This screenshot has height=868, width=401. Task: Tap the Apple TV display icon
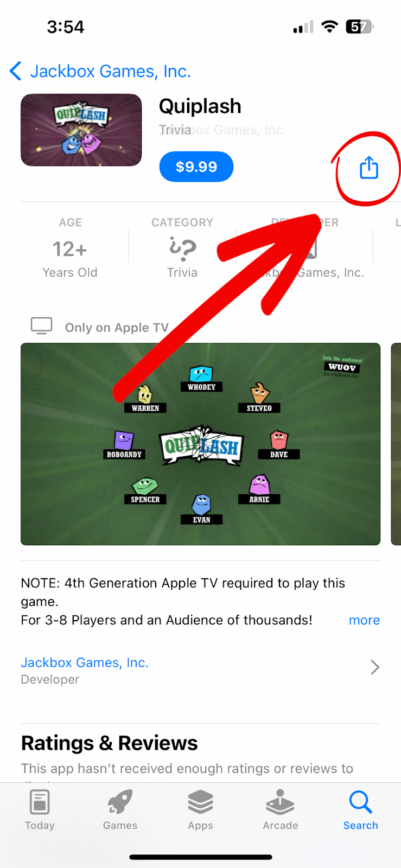[x=42, y=326]
